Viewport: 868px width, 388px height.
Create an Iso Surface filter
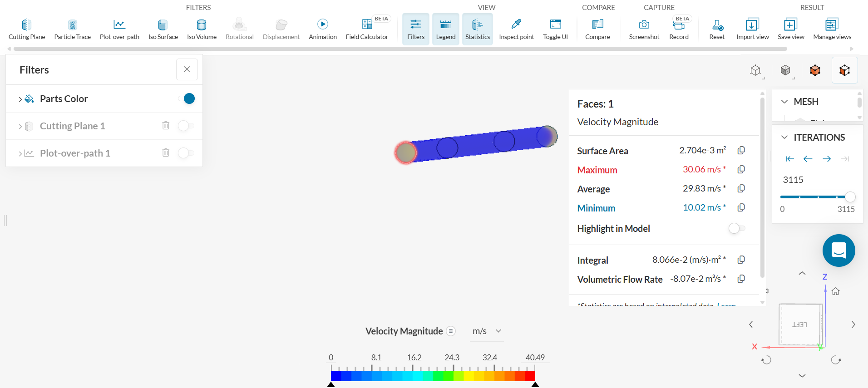pyautogui.click(x=163, y=29)
